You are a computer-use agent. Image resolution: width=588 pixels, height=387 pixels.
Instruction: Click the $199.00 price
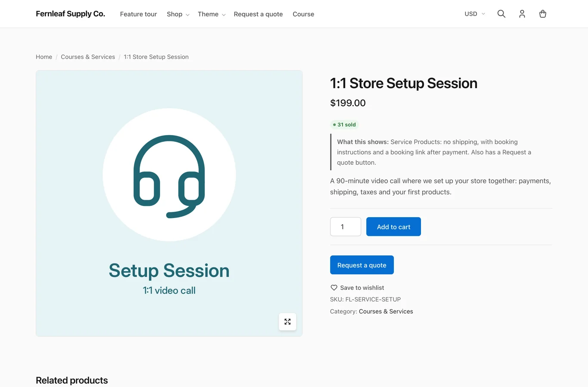coord(348,103)
